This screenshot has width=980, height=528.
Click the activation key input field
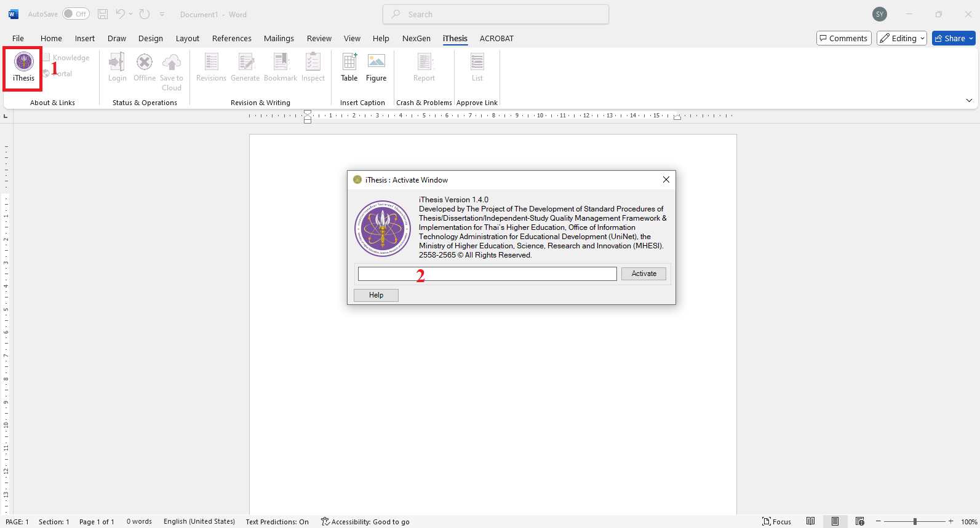click(x=487, y=274)
